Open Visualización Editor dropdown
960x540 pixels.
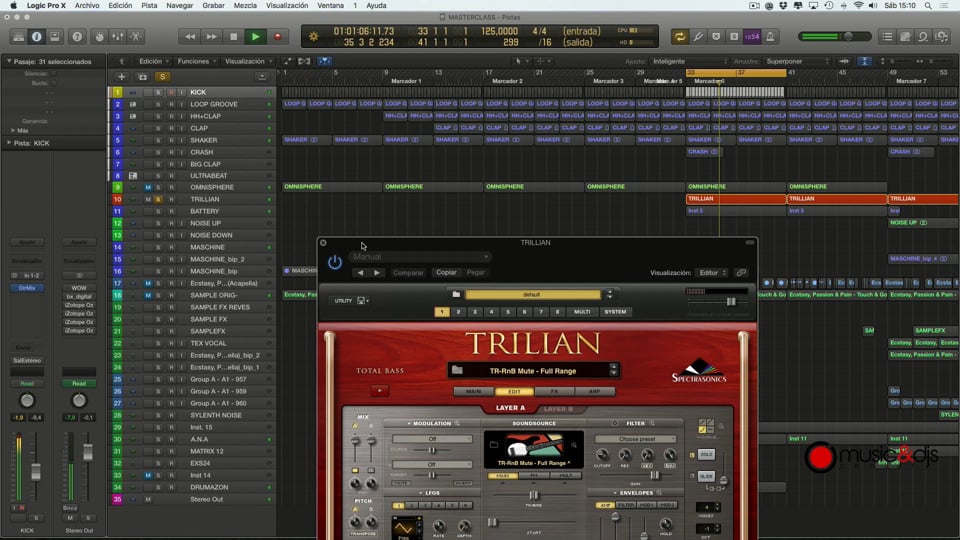(x=711, y=272)
